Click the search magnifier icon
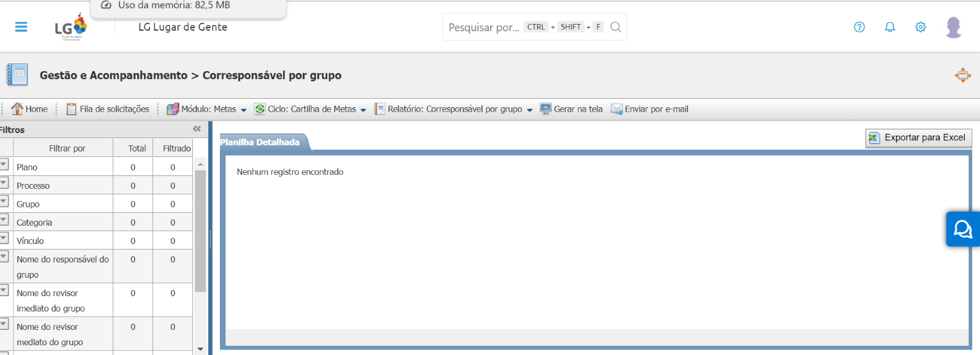The image size is (980, 355). pos(616,27)
